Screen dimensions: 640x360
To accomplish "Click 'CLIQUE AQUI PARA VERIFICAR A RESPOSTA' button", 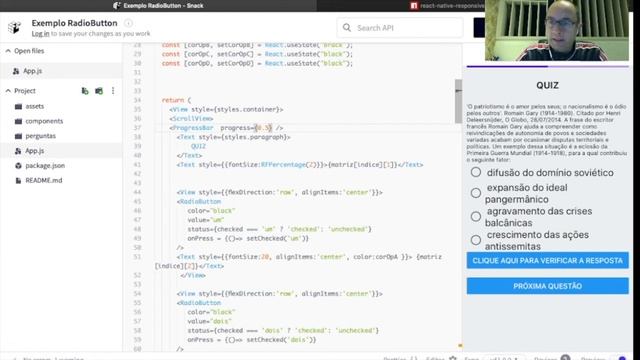I will pyautogui.click(x=547, y=260).
